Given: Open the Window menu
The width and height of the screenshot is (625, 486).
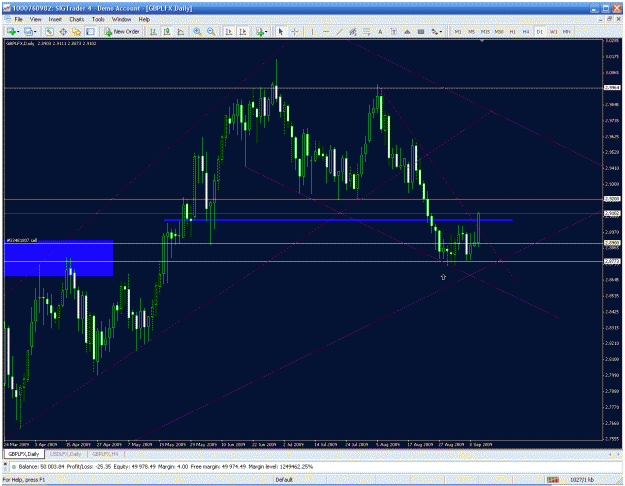Looking at the screenshot, I should click(x=121, y=19).
